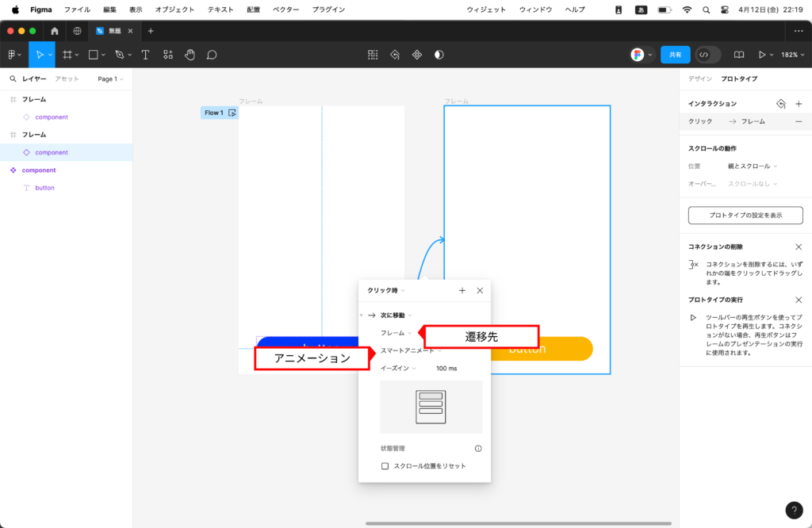Close the interaction details popup

[x=480, y=291]
